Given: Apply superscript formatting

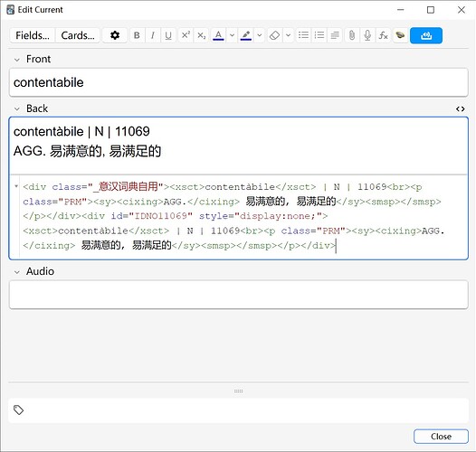Looking at the screenshot, I should pos(186,35).
